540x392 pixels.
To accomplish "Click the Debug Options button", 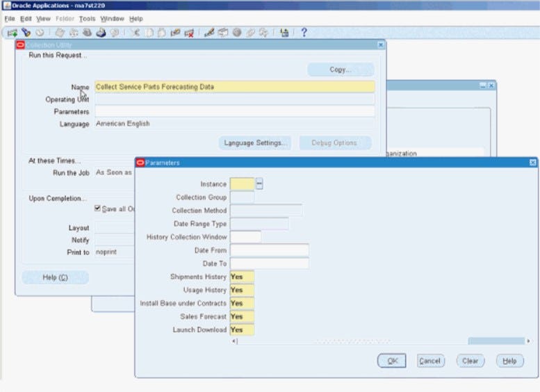I will (335, 142).
